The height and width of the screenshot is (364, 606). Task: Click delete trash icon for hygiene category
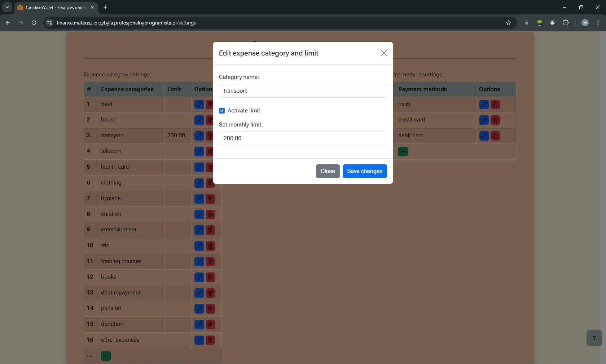210,199
